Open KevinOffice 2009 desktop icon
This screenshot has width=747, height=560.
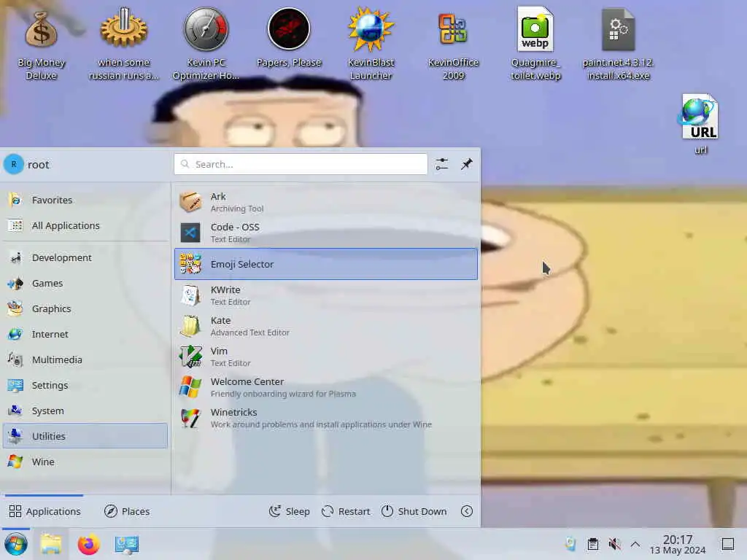coord(453,45)
